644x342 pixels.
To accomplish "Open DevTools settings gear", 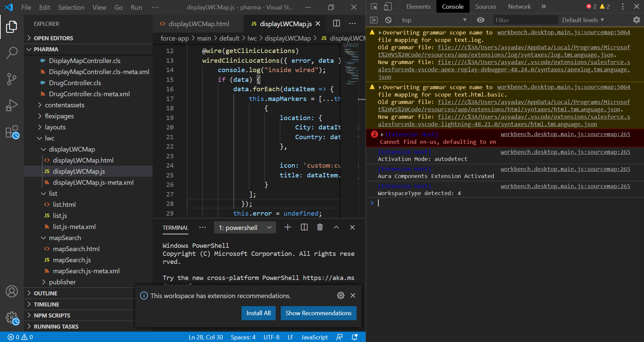I will point(636,20).
